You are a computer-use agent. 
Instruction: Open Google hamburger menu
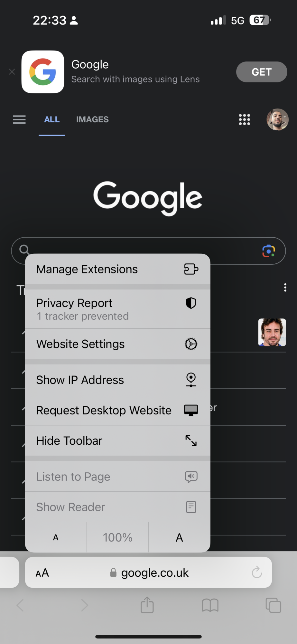19,119
